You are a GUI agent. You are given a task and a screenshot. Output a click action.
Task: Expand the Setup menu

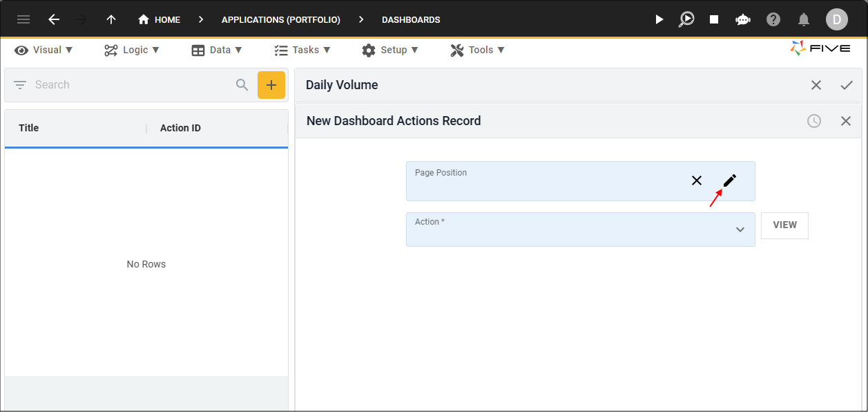tap(390, 50)
